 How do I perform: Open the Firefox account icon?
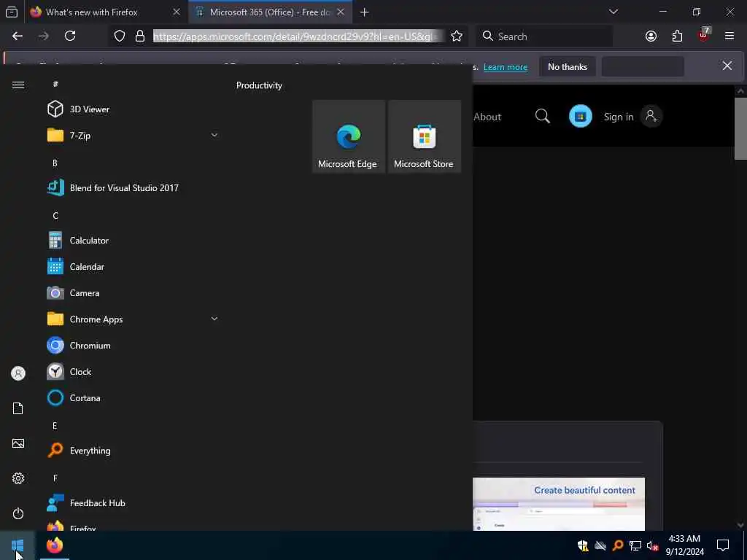click(x=651, y=36)
